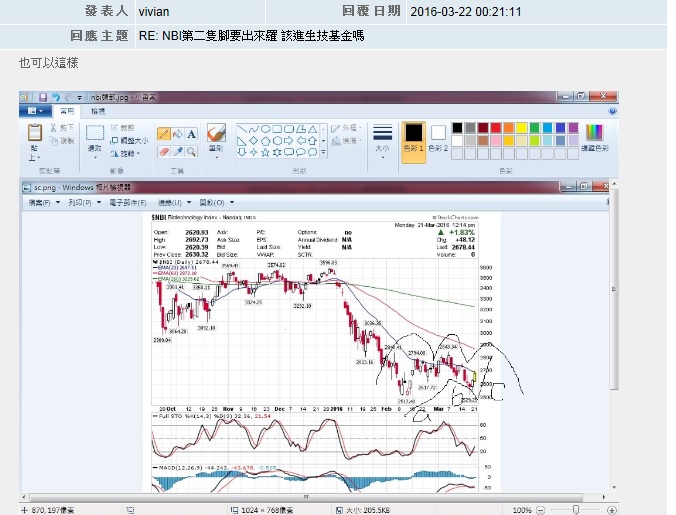Choose the Oval shape
Viewport: 676px width, 515px height.
click(x=266, y=129)
